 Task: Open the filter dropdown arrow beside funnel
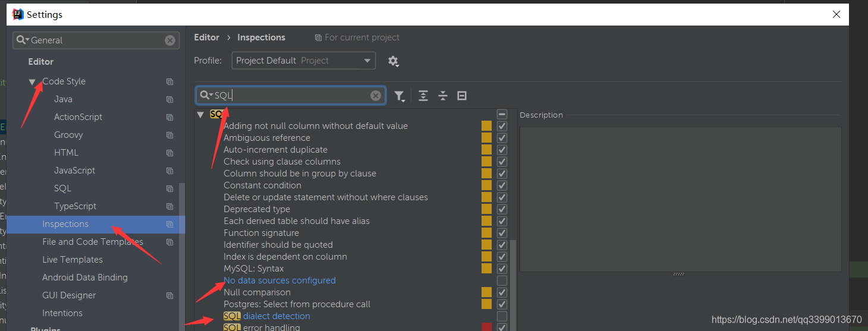tap(404, 100)
